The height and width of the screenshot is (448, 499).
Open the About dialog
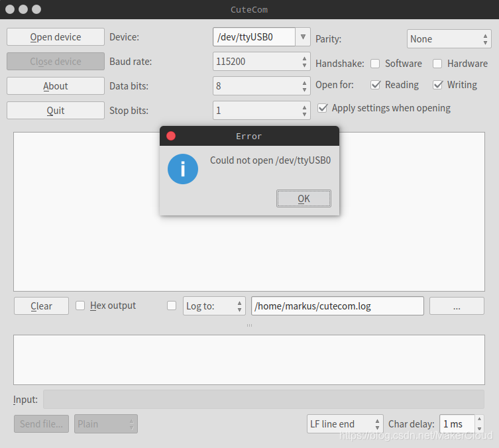56,86
